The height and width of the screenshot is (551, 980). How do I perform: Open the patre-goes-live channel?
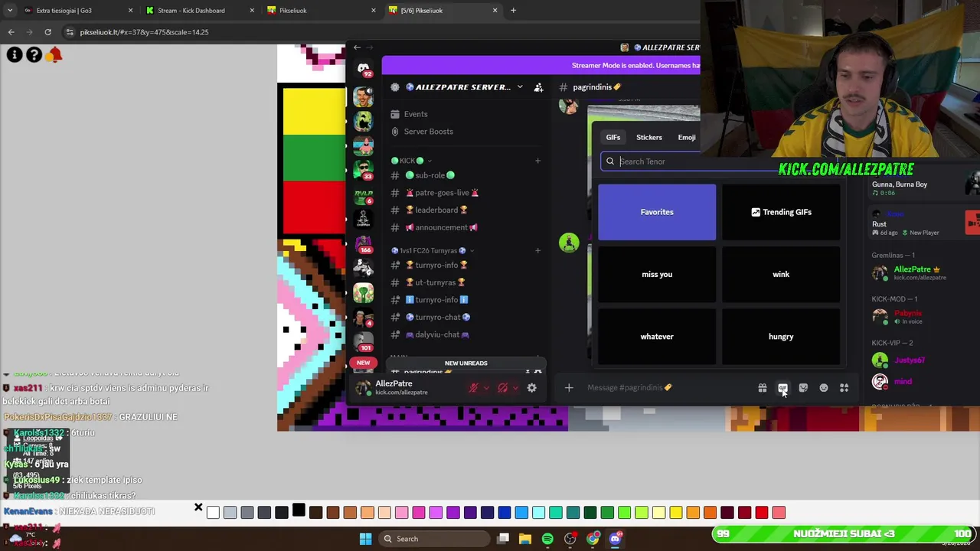[443, 193]
